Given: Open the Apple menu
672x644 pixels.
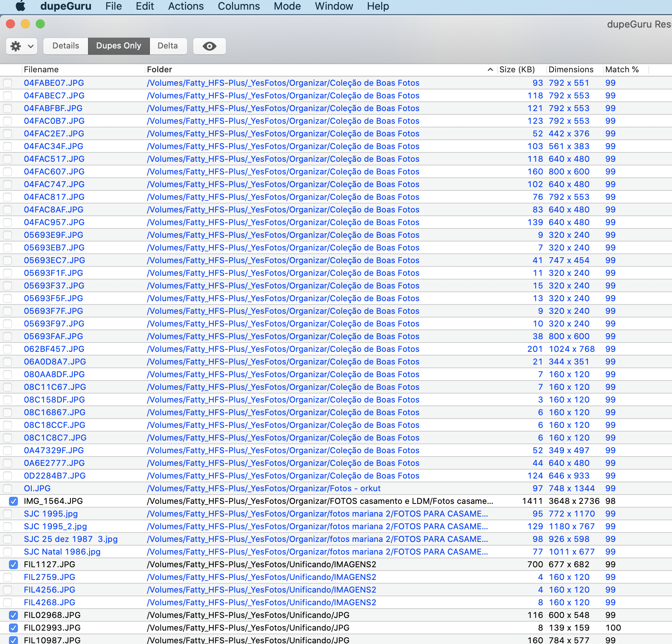Looking at the screenshot, I should tap(21, 6).
